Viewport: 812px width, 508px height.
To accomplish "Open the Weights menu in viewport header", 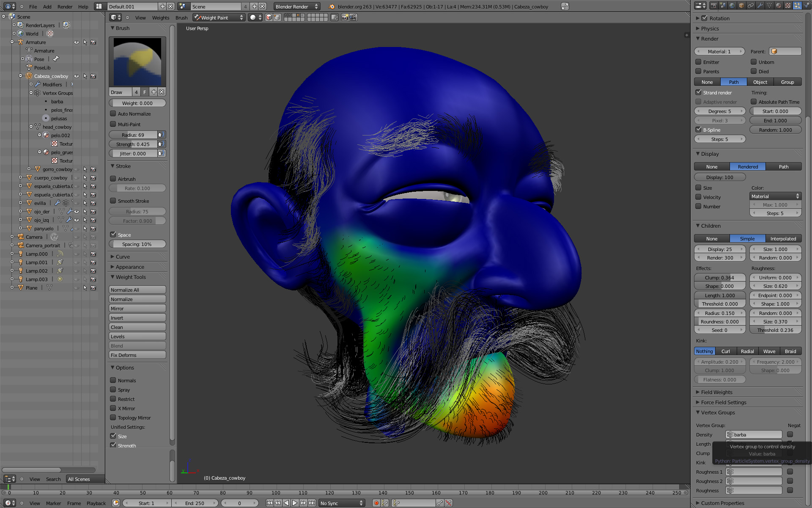I will (x=160, y=18).
